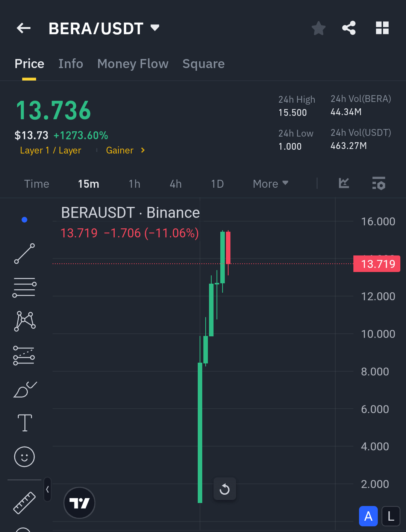Go back using the left arrow
Screen dimensions: 406x532
click(x=24, y=28)
